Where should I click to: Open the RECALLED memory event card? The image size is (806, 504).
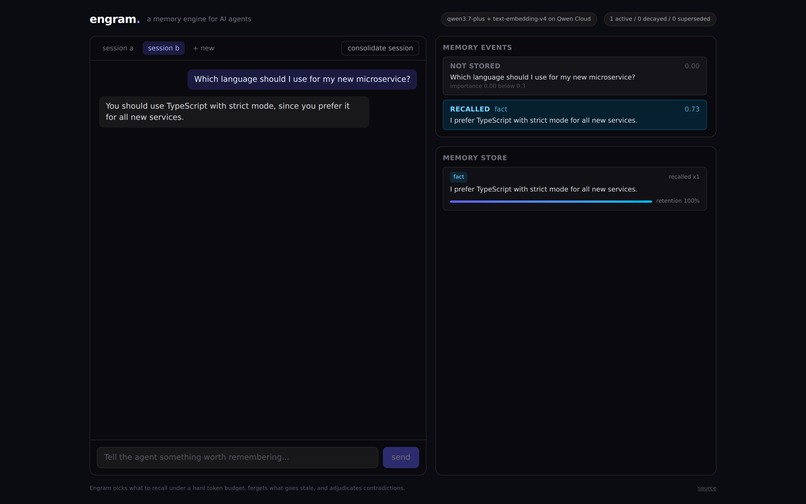click(575, 115)
